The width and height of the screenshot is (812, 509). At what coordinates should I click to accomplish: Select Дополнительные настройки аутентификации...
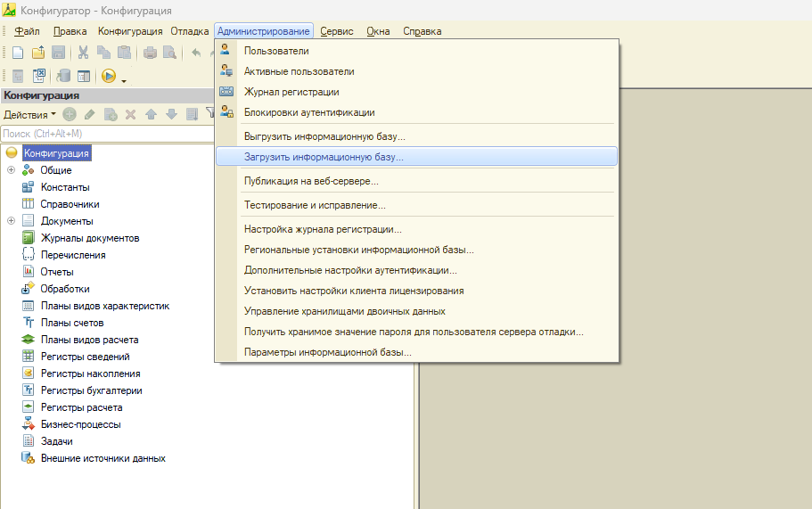point(416,270)
